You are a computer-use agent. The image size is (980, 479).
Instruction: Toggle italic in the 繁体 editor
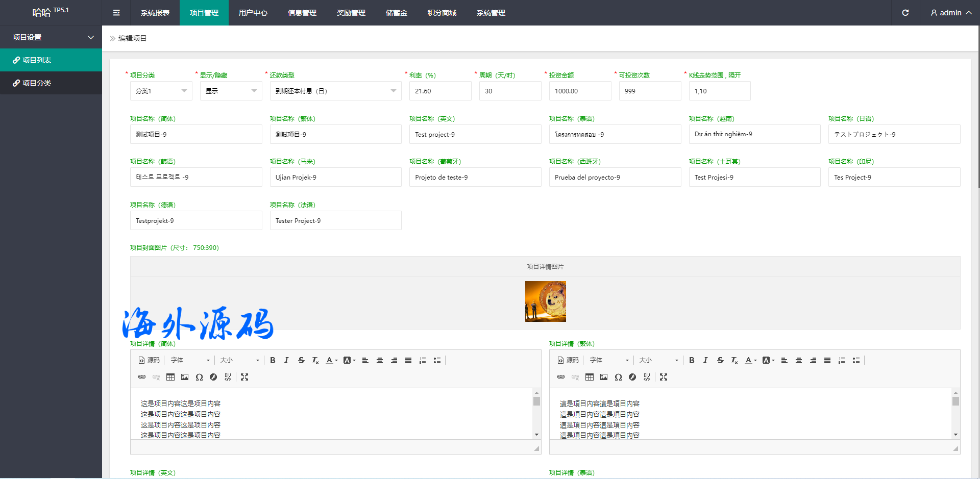[x=705, y=360]
